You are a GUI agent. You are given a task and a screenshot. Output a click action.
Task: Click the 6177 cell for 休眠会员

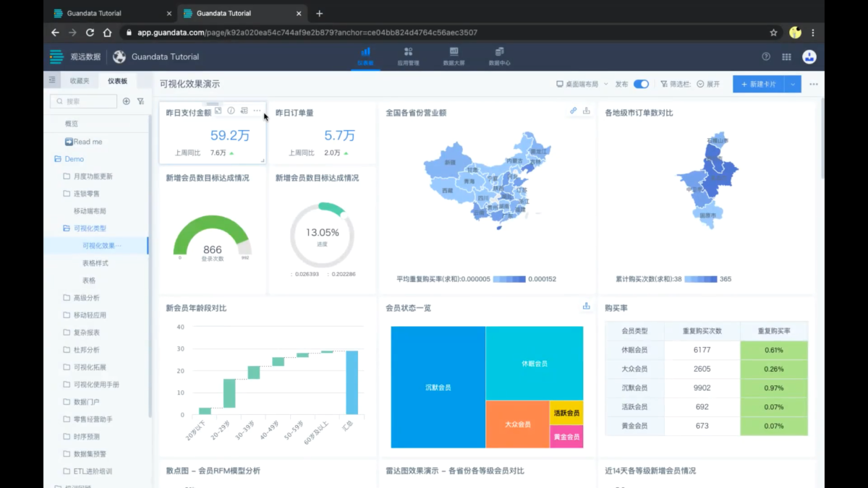(x=702, y=350)
